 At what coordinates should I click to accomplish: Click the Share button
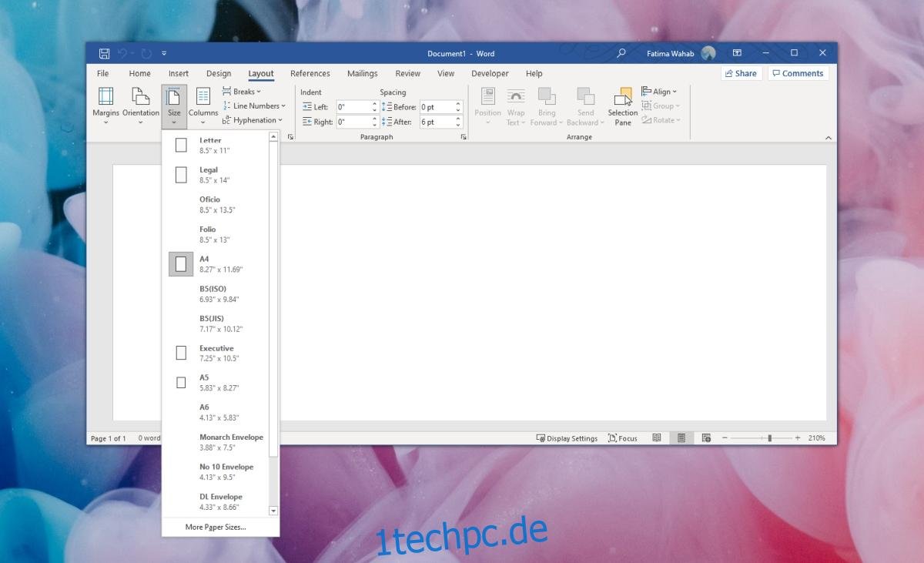[741, 73]
